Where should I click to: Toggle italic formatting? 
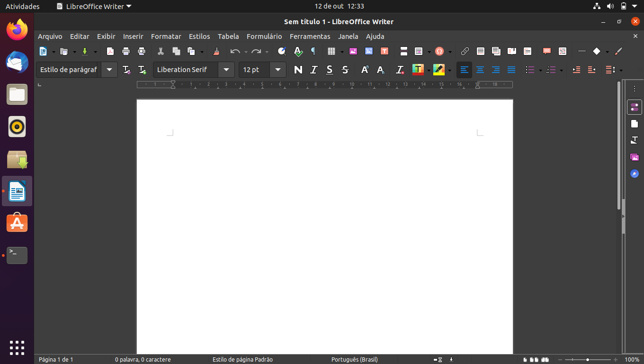coord(313,70)
